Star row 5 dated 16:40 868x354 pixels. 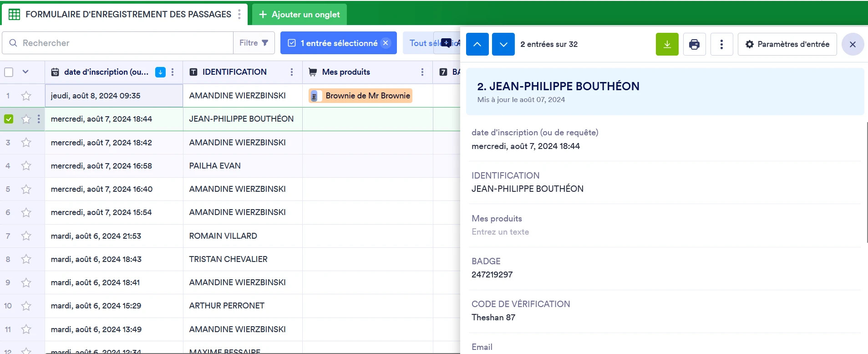tap(26, 189)
